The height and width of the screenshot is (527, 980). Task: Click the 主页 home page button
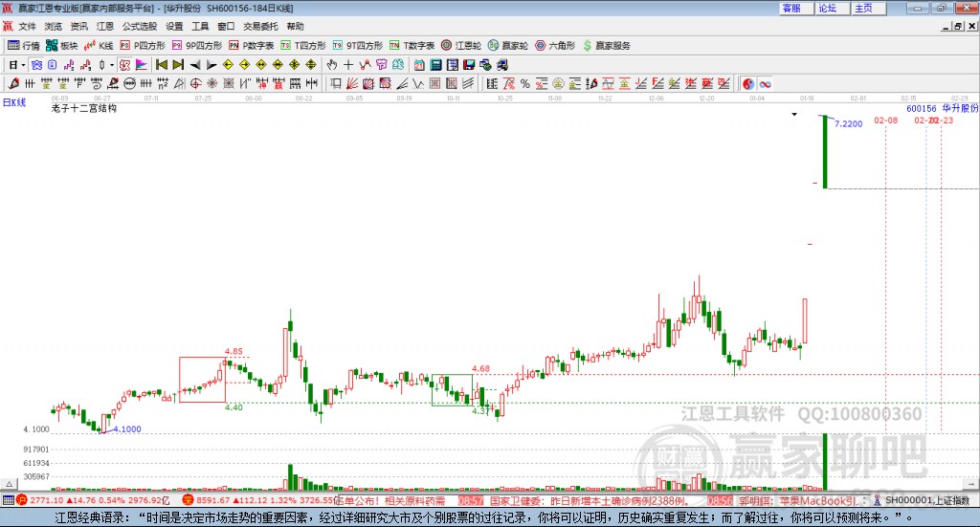[x=869, y=8]
